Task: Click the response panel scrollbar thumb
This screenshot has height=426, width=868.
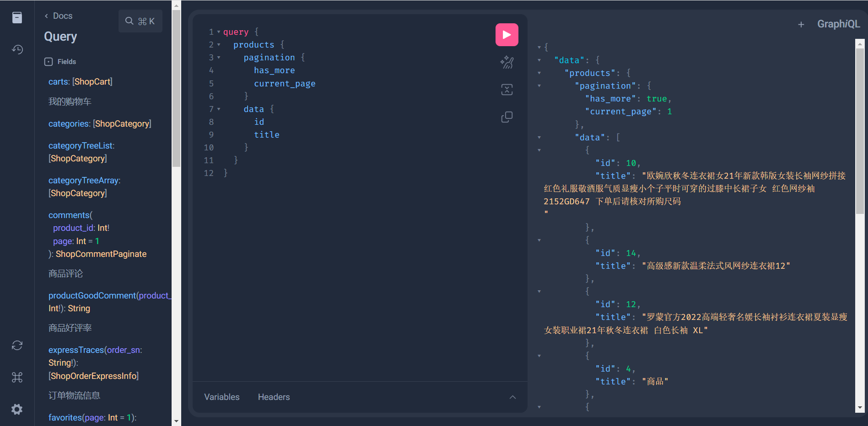Action: click(x=860, y=131)
